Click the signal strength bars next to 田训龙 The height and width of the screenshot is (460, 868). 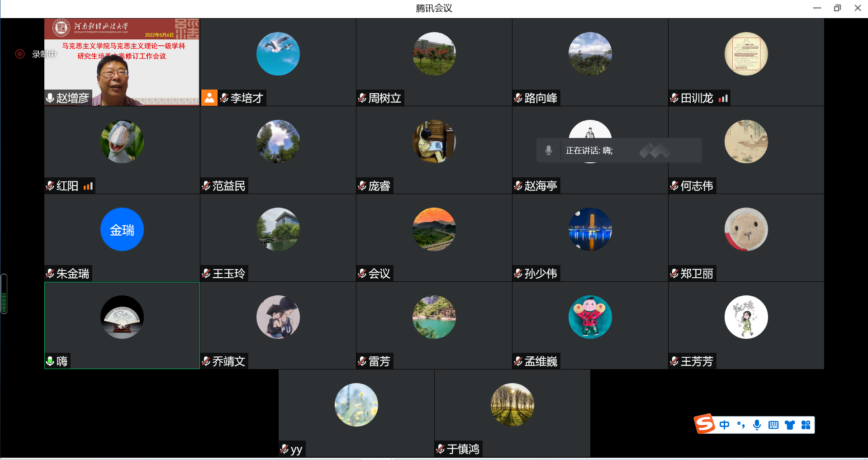click(723, 98)
